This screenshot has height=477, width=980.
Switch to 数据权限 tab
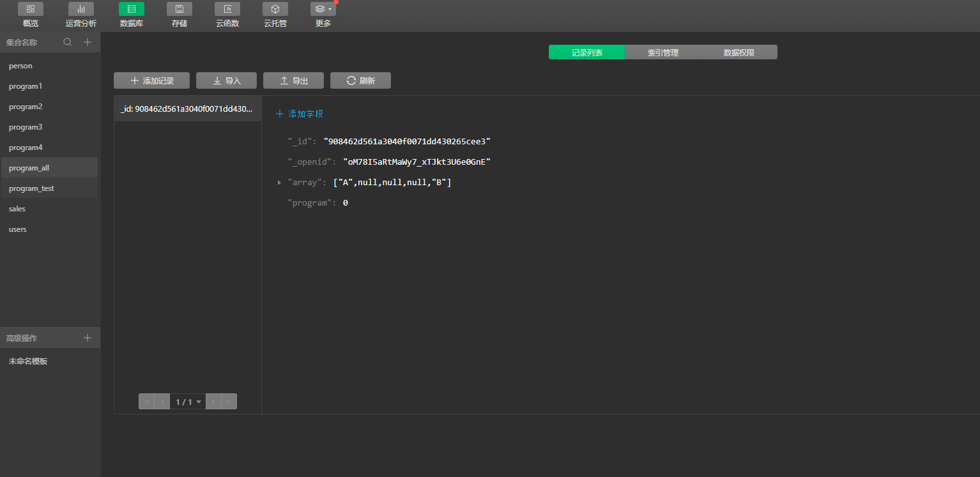[x=739, y=52]
